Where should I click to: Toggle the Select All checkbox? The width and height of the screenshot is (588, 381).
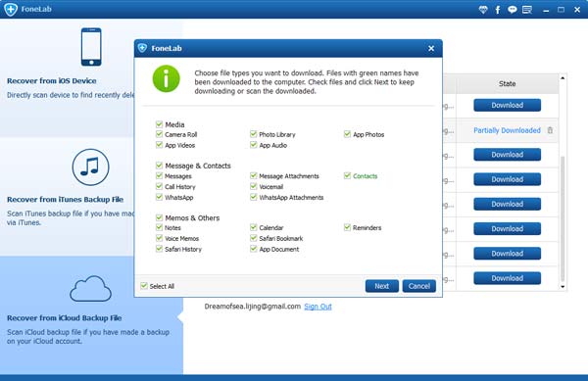click(x=144, y=286)
